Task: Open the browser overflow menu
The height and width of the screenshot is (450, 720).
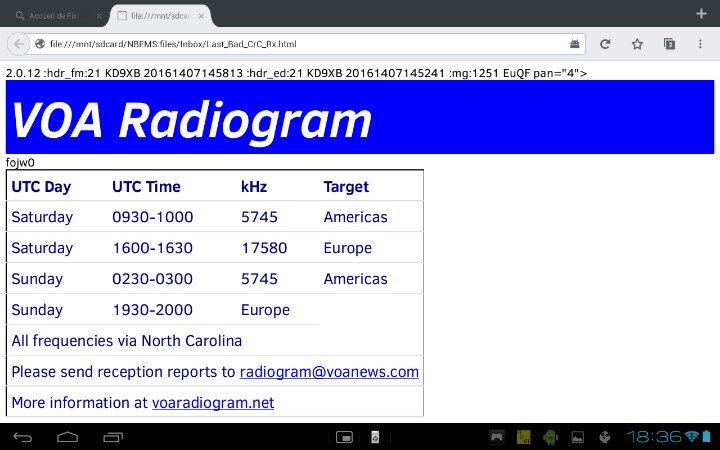Action: pyautogui.click(x=700, y=44)
